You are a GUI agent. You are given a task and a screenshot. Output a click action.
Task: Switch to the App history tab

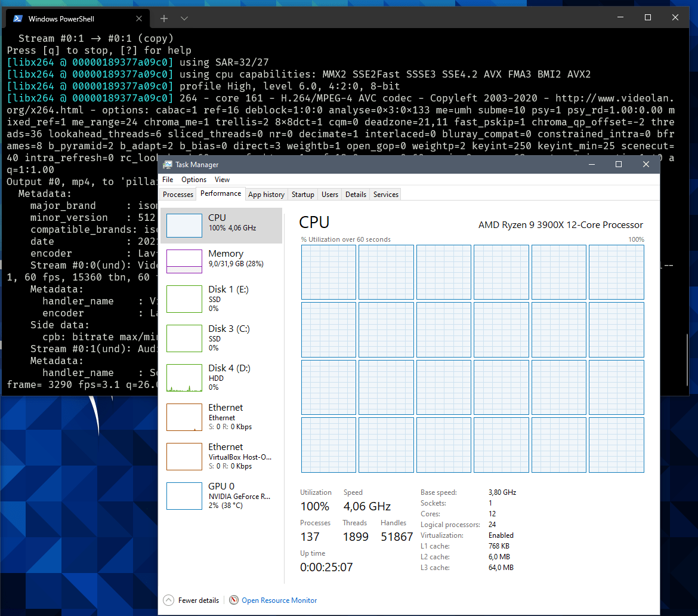pyautogui.click(x=266, y=195)
